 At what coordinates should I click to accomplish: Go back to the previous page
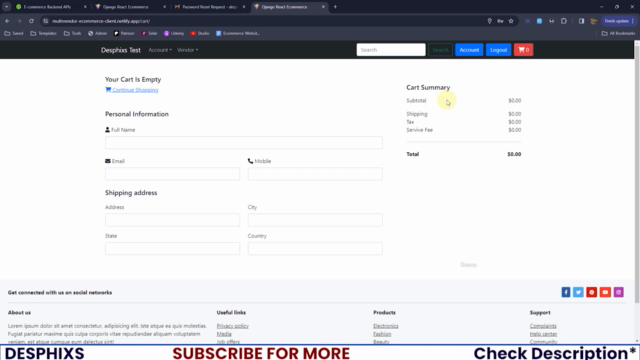pos(7,21)
